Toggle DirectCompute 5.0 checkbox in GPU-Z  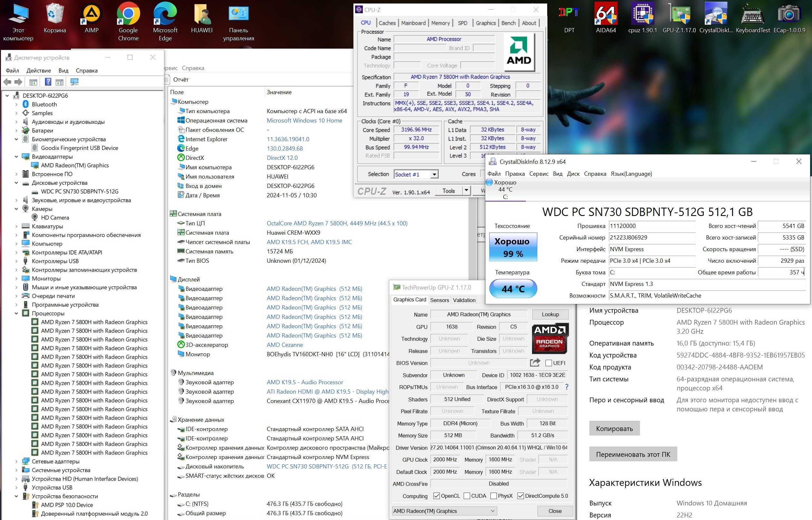[x=520, y=496]
